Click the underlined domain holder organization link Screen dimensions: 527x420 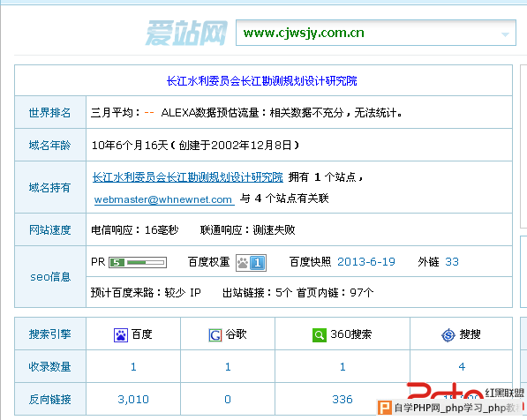click(x=188, y=177)
